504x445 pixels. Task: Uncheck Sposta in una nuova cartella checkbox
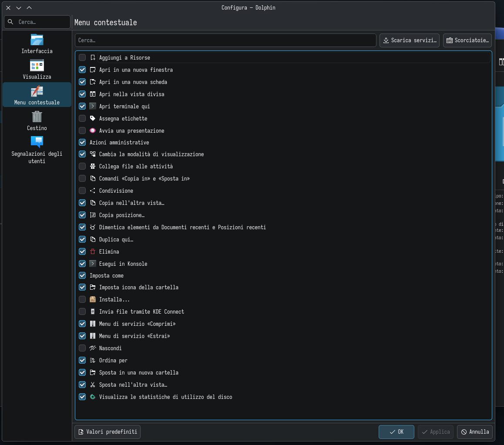coord(82,373)
